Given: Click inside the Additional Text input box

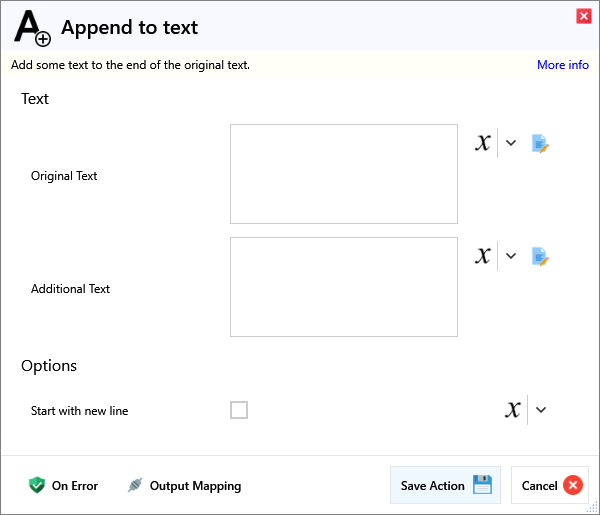Looking at the screenshot, I should (x=343, y=287).
